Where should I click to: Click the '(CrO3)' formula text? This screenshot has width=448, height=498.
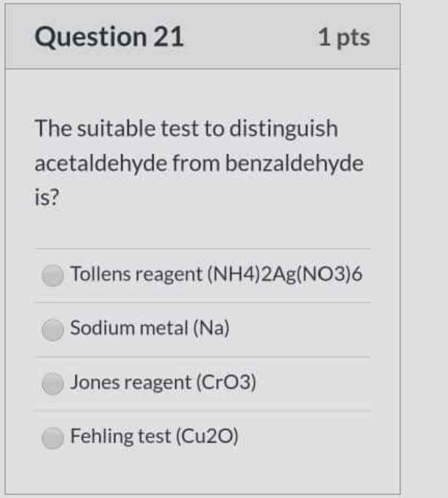[226, 382]
